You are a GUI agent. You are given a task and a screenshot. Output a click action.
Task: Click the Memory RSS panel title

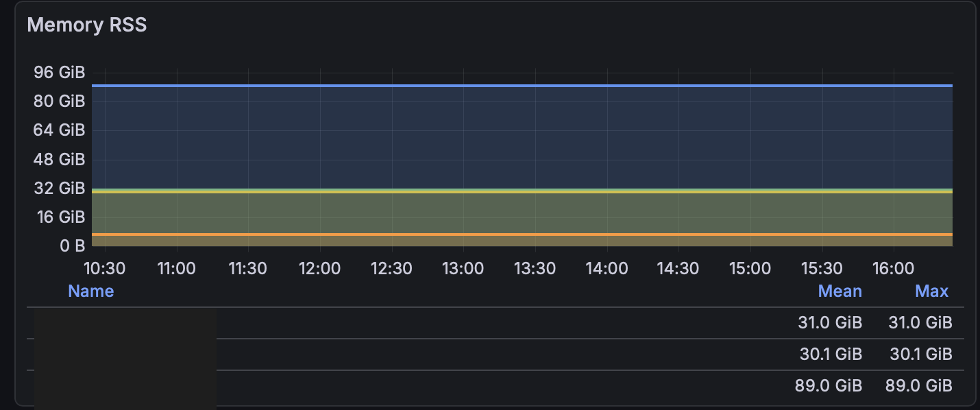(x=86, y=25)
